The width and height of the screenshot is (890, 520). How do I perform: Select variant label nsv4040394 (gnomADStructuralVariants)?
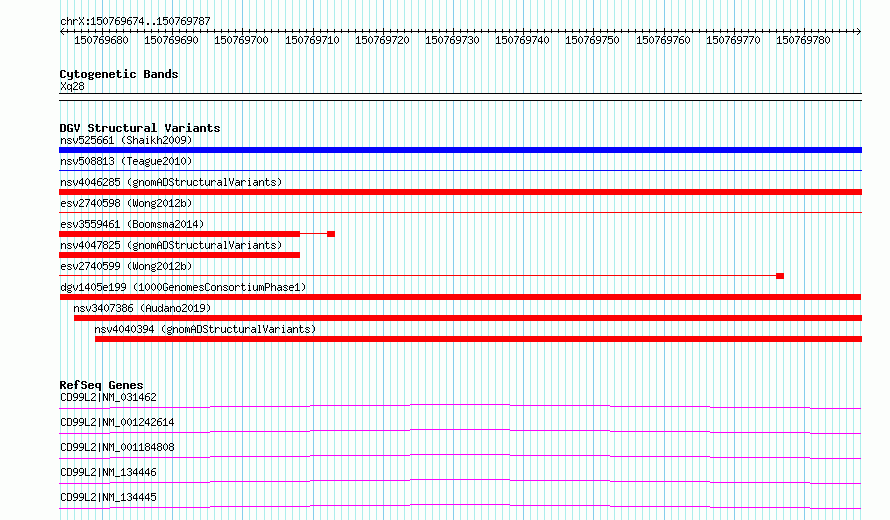205,329
